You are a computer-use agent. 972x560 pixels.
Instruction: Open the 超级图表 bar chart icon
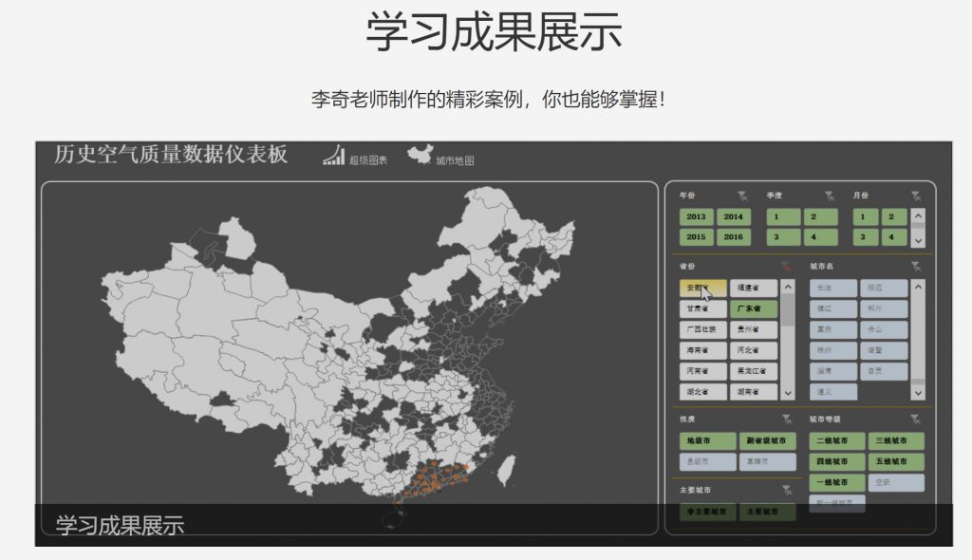[333, 155]
